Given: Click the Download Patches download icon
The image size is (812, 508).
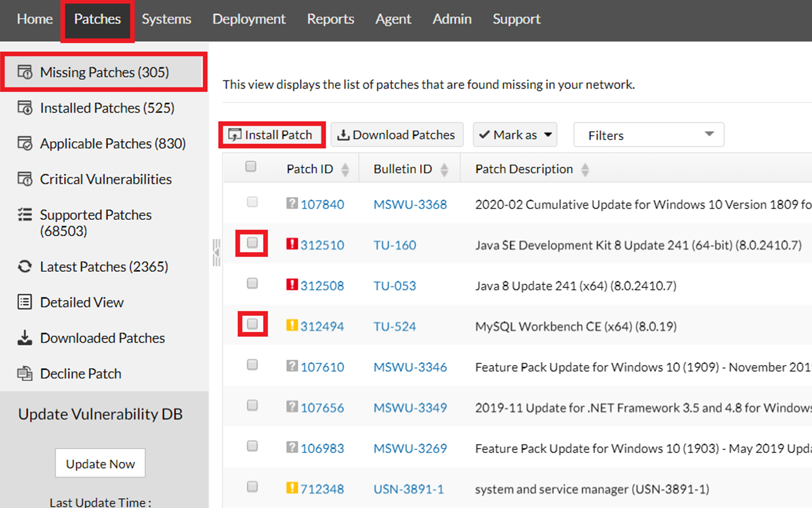Looking at the screenshot, I should [344, 135].
